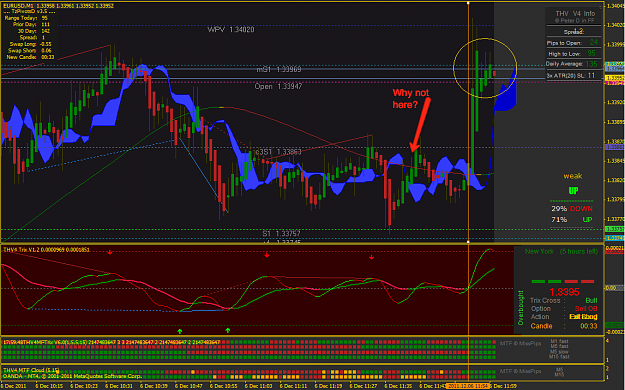The image size is (625, 390).
Task: Click the green up arrow in Trix panel near 10:58
Action: [228, 330]
